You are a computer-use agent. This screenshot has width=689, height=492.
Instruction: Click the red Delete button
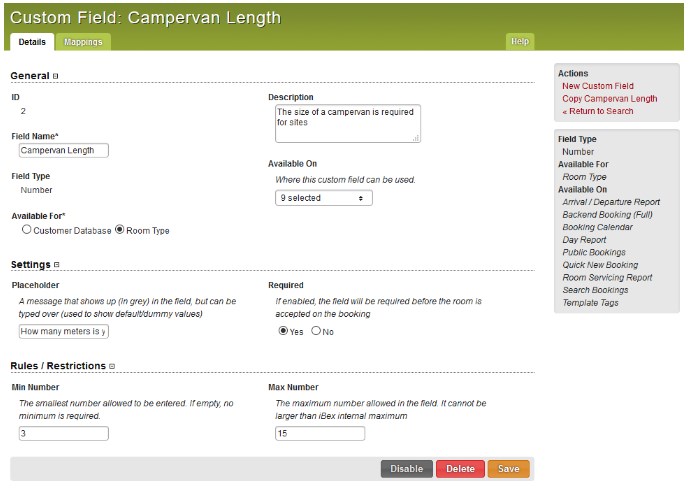[x=460, y=469]
